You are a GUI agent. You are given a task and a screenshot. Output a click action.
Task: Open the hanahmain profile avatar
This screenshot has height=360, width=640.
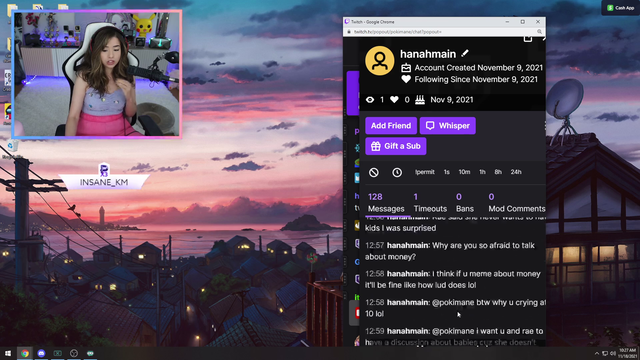coord(380,60)
